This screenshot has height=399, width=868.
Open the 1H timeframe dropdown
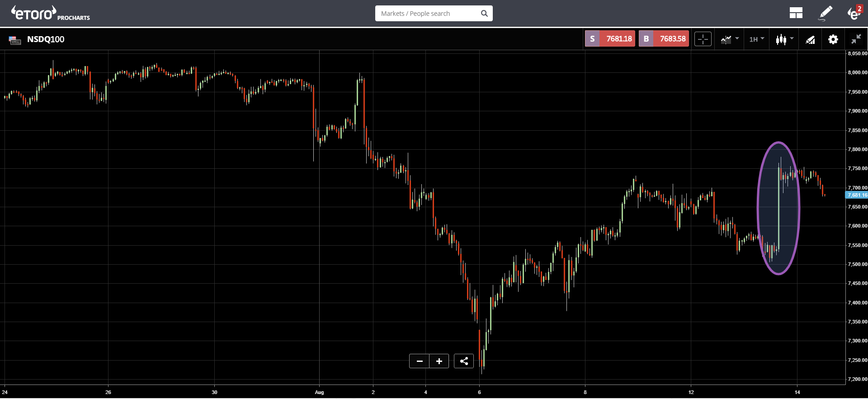(x=756, y=39)
